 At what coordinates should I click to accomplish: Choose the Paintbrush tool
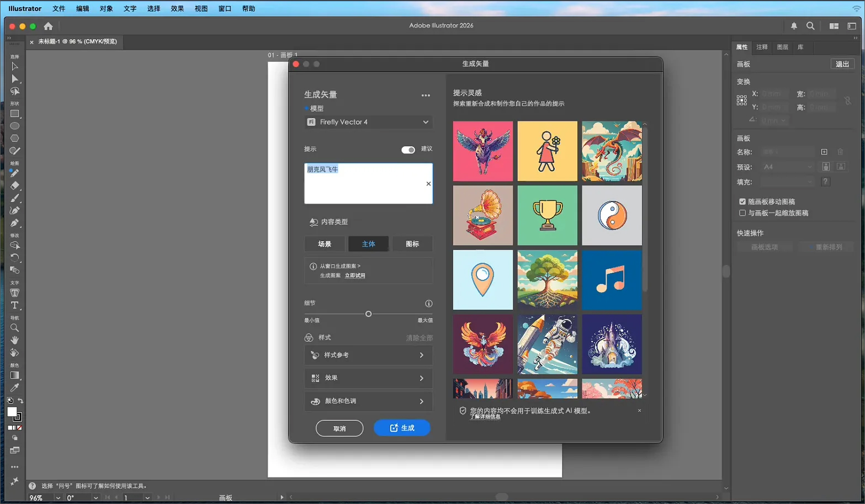point(15,197)
